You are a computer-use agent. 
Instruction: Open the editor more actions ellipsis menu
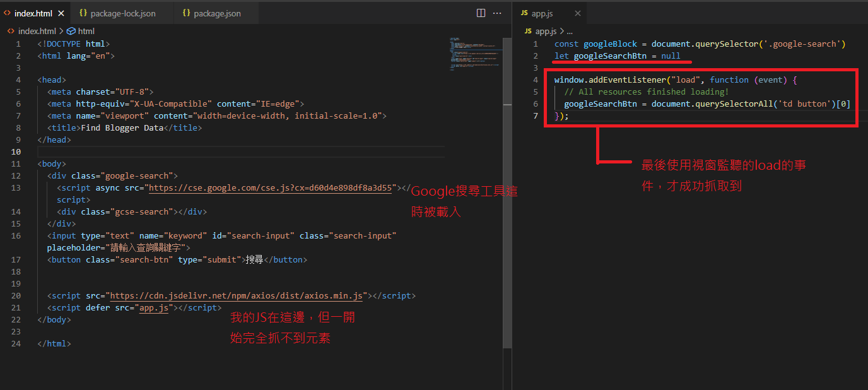coord(497,13)
